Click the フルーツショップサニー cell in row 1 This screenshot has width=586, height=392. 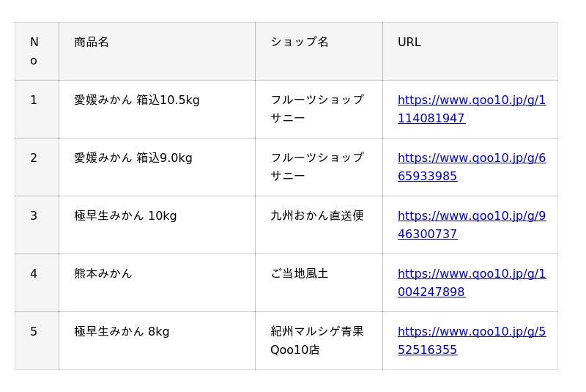tap(317, 109)
